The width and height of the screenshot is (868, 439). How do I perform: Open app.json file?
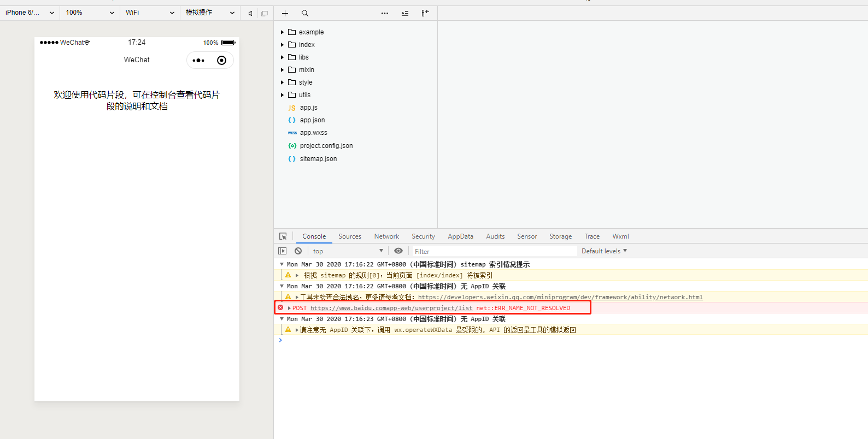pos(306,120)
